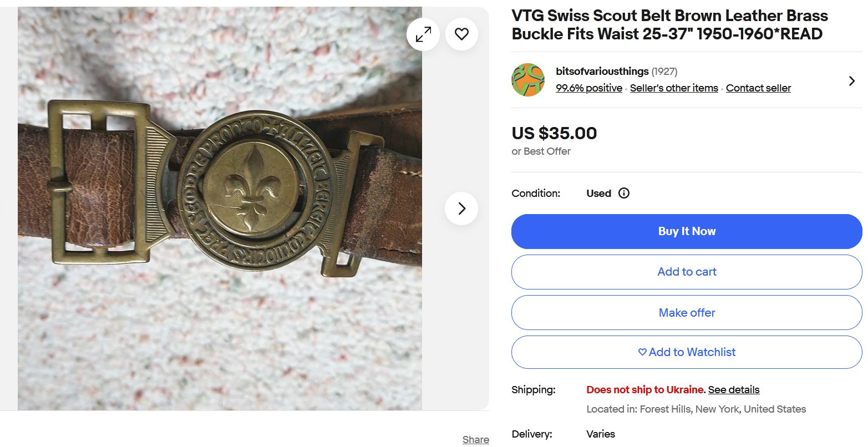Viewport: 868px width, 447px height.
Task: Click the Contact seller link
Action: click(758, 88)
